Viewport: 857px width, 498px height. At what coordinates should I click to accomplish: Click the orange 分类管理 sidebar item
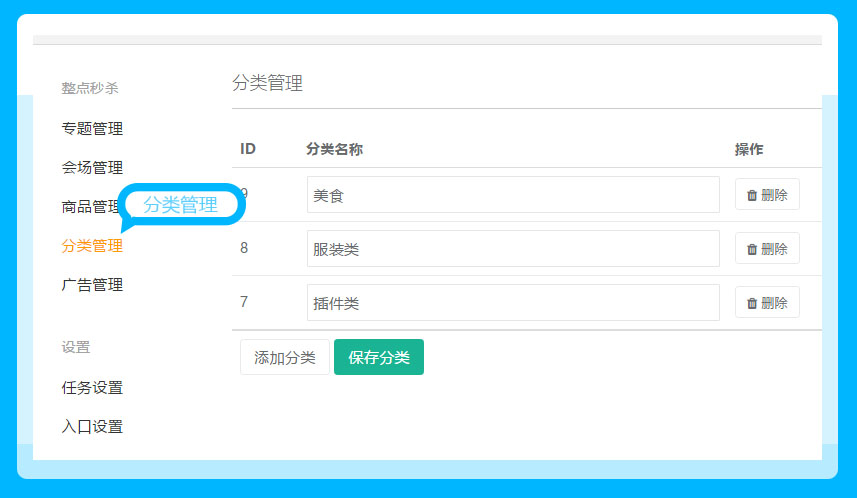click(92, 246)
